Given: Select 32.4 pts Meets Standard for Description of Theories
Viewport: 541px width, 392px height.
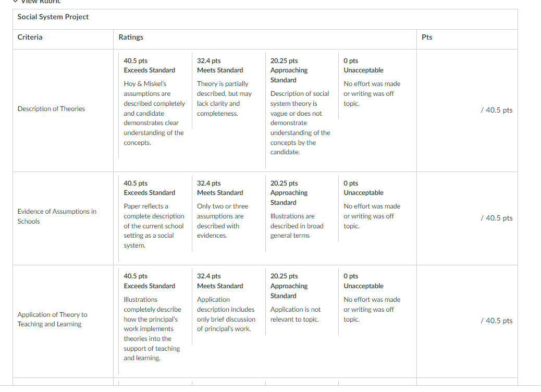Looking at the screenshot, I should click(228, 91).
